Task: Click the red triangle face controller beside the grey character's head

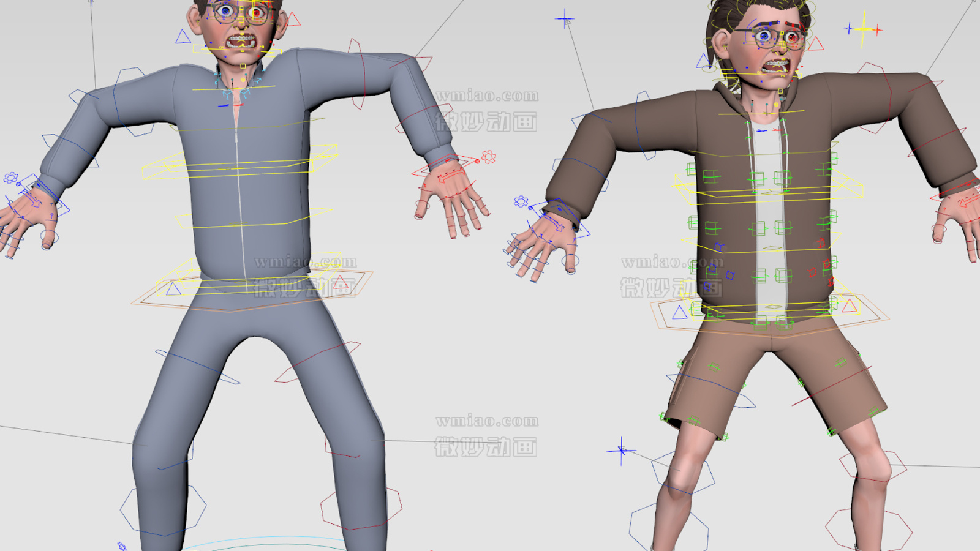Action: [x=291, y=20]
